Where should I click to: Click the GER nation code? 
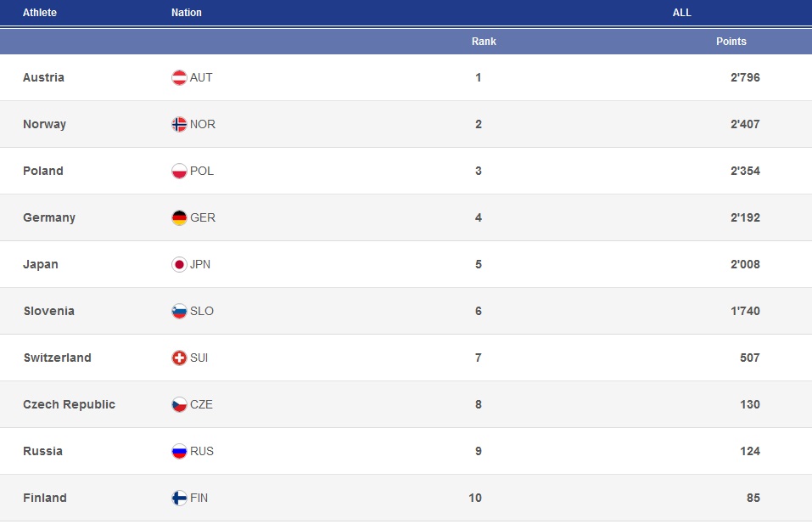coord(203,217)
